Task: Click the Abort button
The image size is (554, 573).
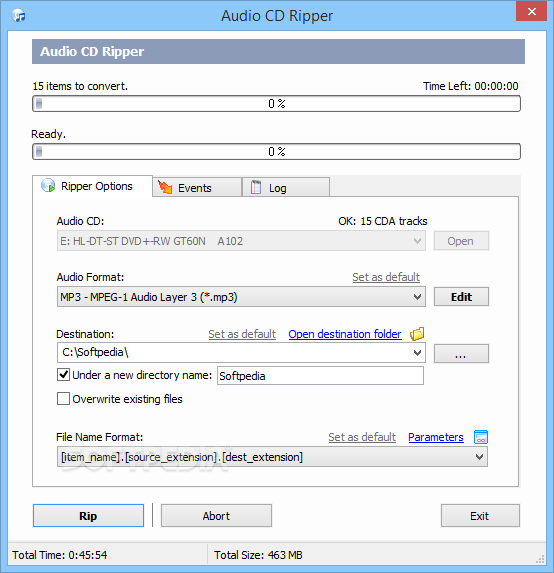Action: click(216, 516)
